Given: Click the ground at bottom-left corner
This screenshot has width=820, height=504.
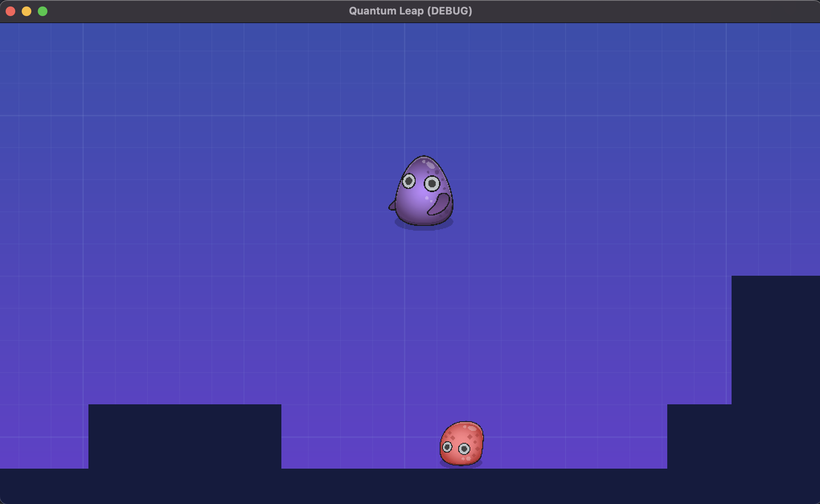Looking at the screenshot, I should click(x=40, y=486).
